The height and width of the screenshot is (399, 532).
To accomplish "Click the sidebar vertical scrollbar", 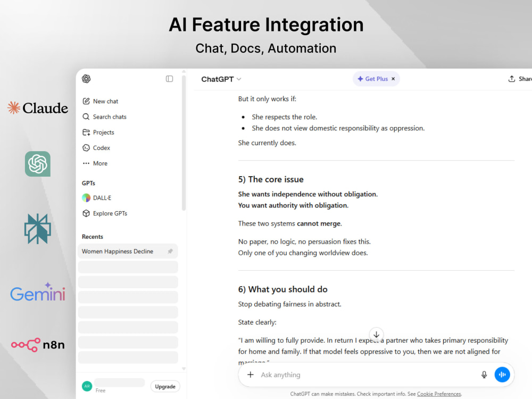I will (184, 143).
